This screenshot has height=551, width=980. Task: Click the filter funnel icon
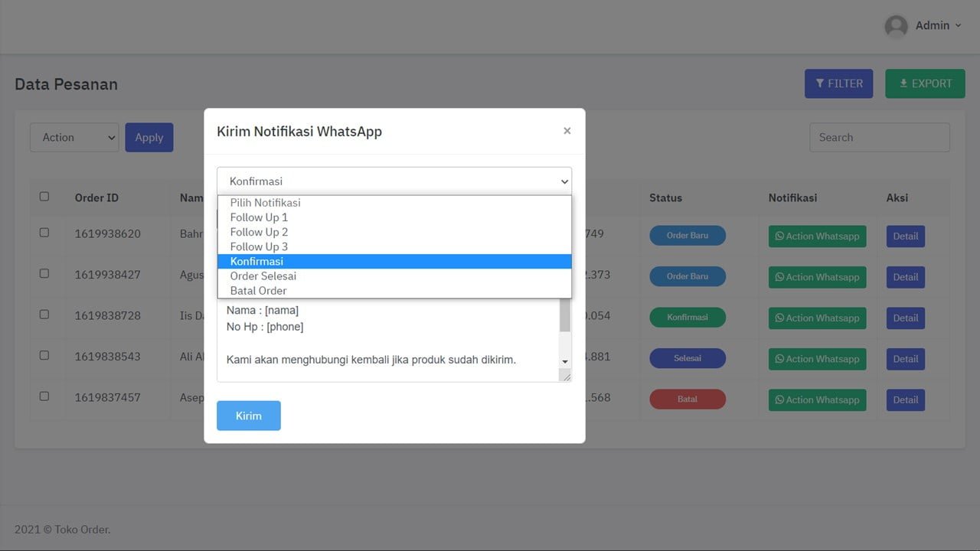pos(820,83)
